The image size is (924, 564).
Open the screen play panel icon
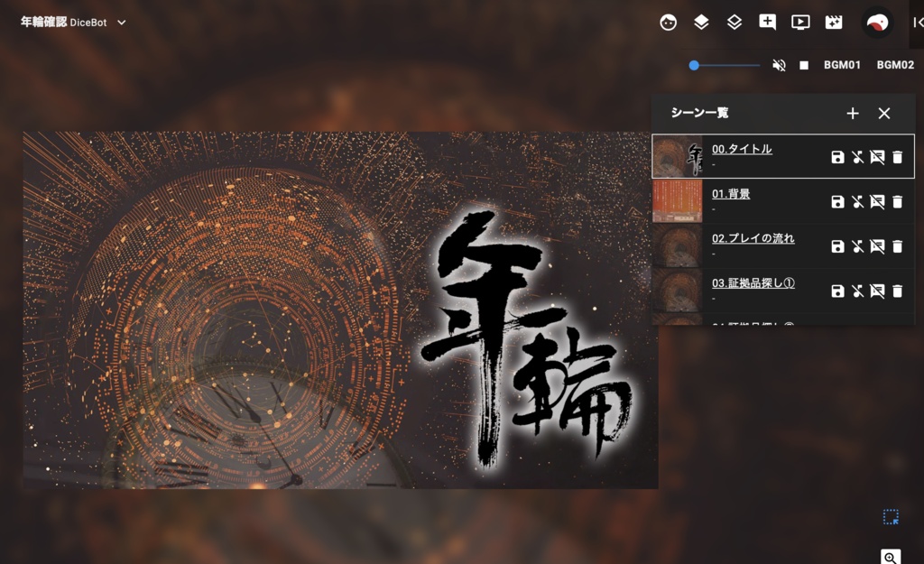(x=800, y=23)
